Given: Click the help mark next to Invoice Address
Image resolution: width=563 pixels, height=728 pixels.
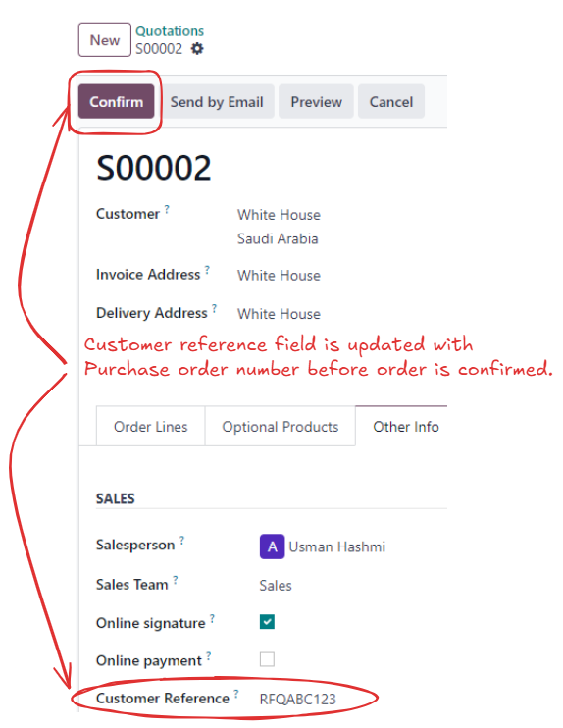Looking at the screenshot, I should point(207,269).
